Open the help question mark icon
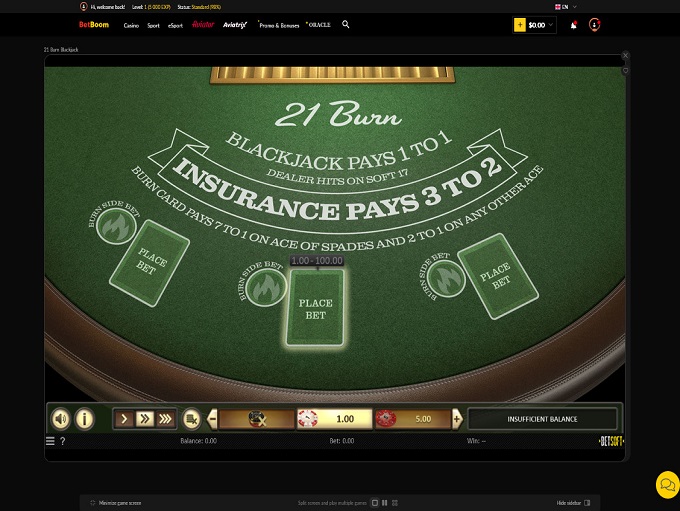This screenshot has width=680, height=511. click(62, 441)
